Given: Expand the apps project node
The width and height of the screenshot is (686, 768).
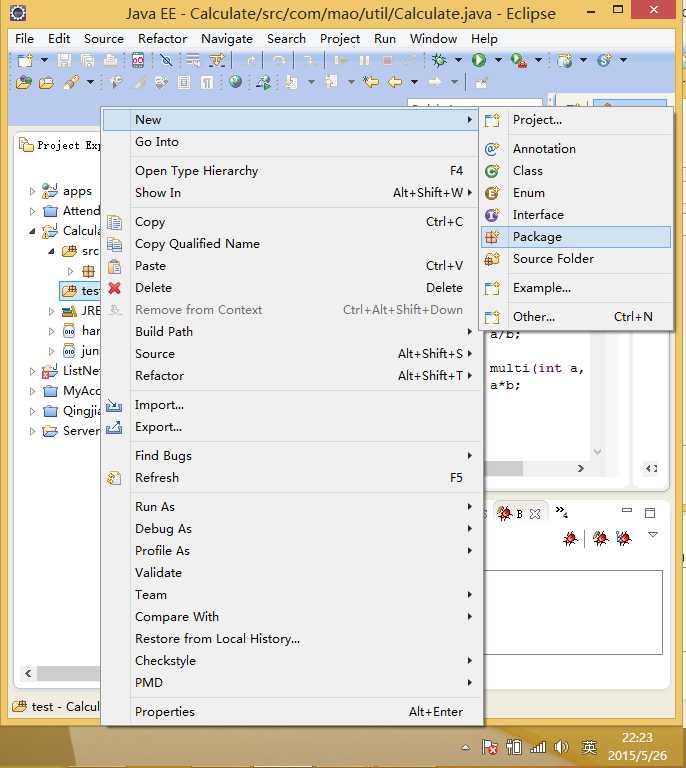Looking at the screenshot, I should point(32,191).
